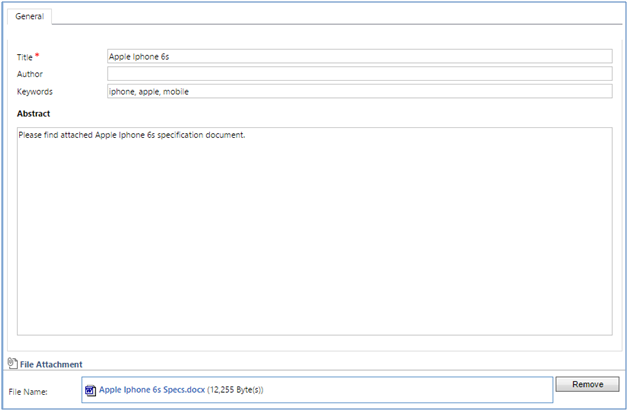The width and height of the screenshot is (629, 411).
Task: Click the File Attachment paperclip icon
Action: tap(13, 363)
